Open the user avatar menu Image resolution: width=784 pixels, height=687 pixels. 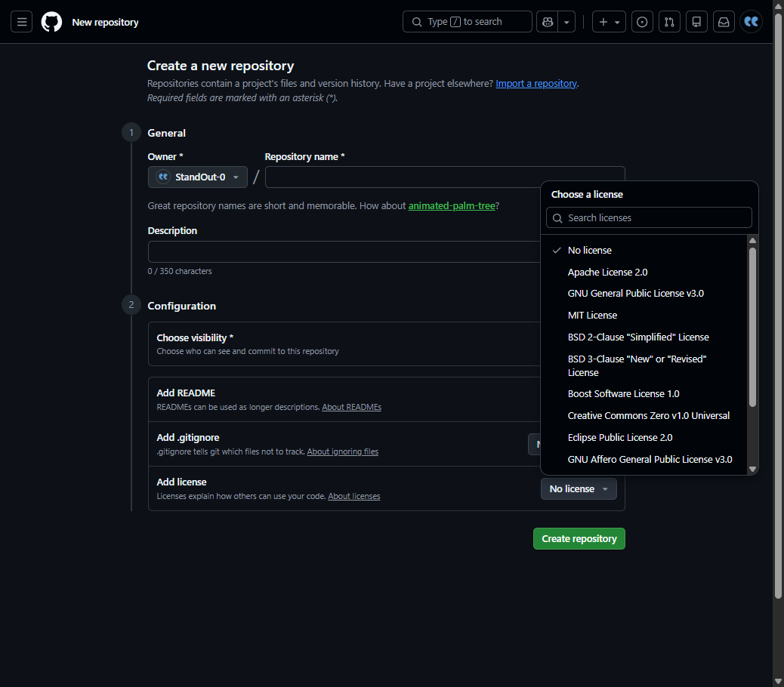tap(751, 22)
